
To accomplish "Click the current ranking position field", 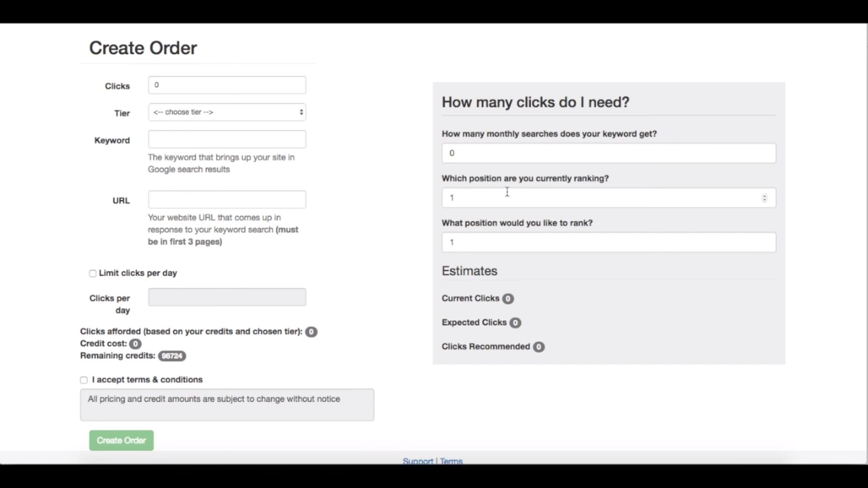I will (x=601, y=198).
